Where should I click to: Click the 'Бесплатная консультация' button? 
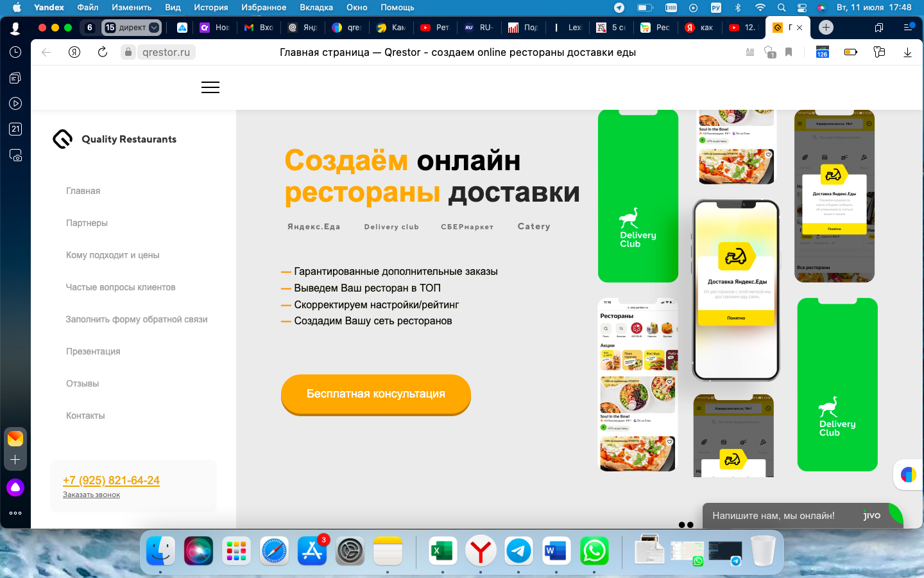pyautogui.click(x=376, y=394)
